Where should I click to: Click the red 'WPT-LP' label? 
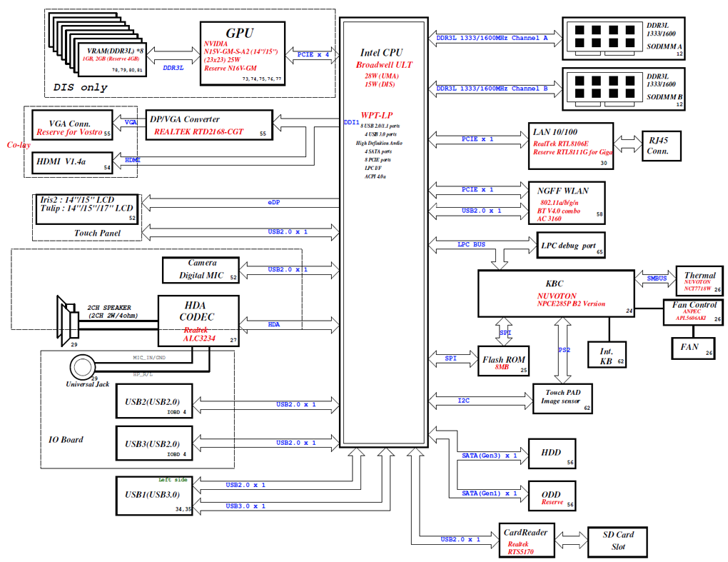click(x=377, y=115)
